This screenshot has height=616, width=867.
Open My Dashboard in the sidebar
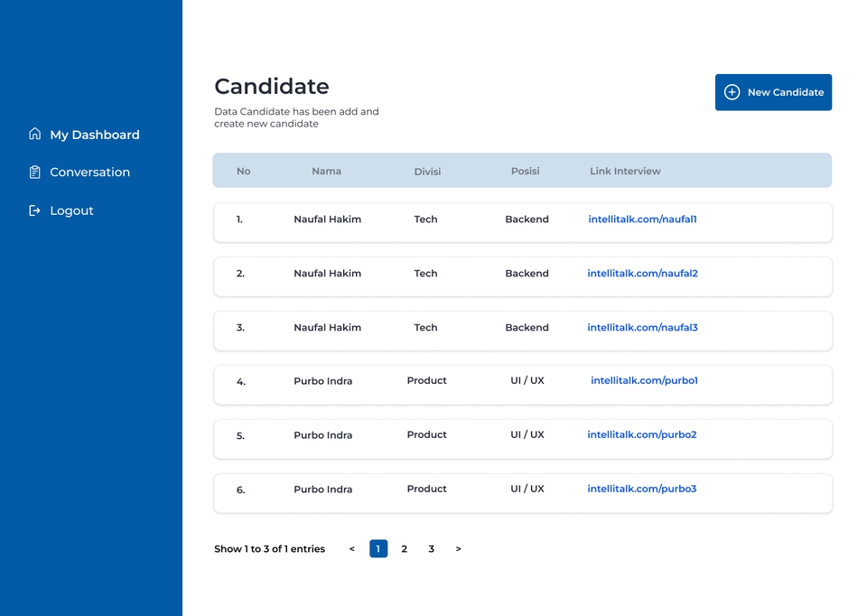click(95, 135)
